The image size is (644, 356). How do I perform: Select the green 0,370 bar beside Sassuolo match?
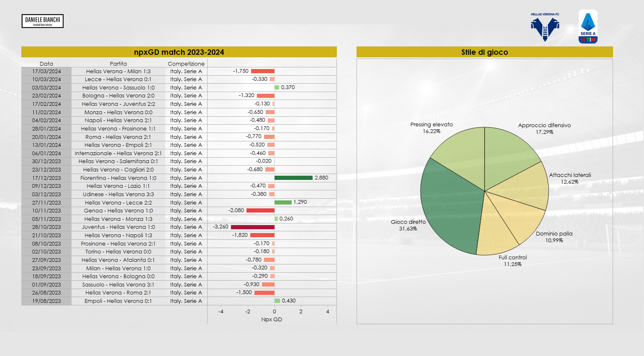pyautogui.click(x=277, y=87)
